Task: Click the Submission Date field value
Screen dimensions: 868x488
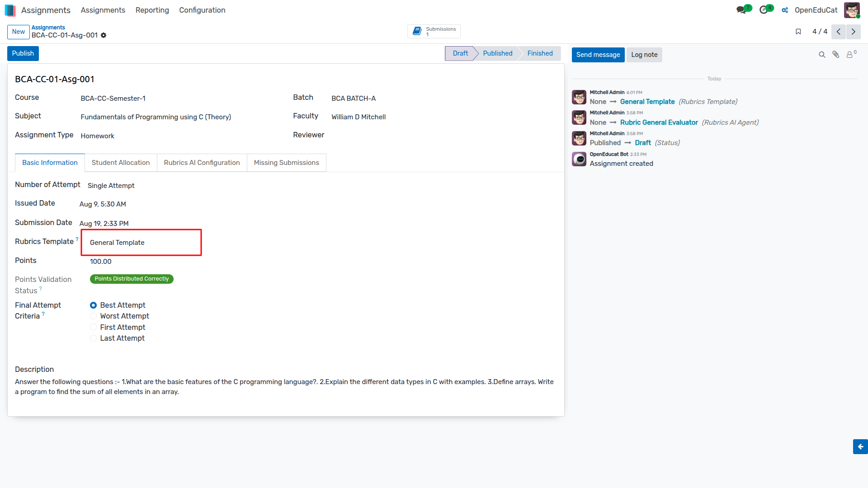Action: (x=104, y=224)
